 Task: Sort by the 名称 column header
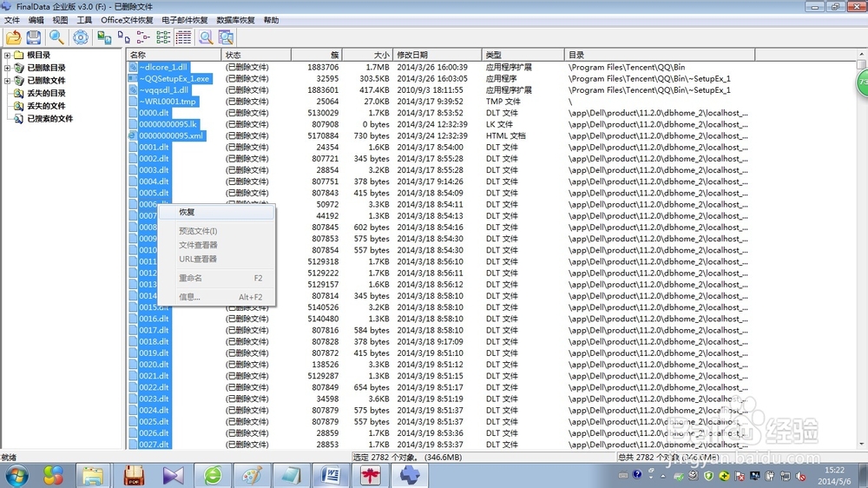[174, 55]
